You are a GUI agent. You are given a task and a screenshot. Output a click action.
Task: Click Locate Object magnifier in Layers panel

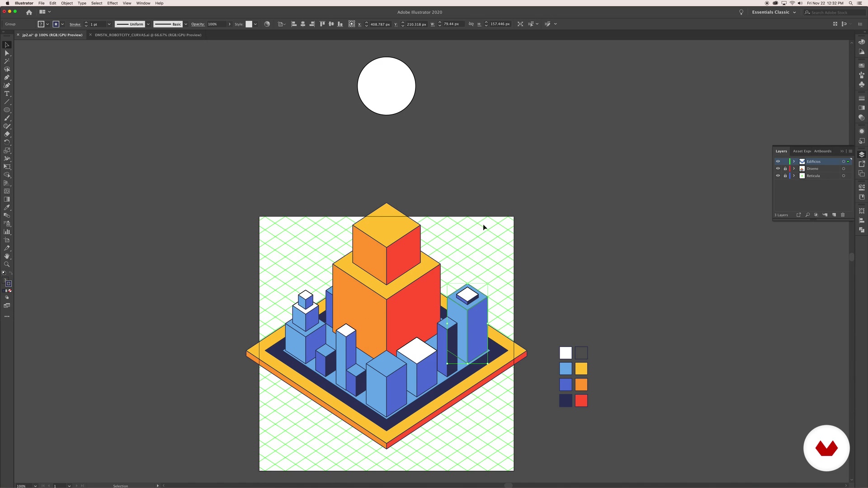tap(807, 215)
